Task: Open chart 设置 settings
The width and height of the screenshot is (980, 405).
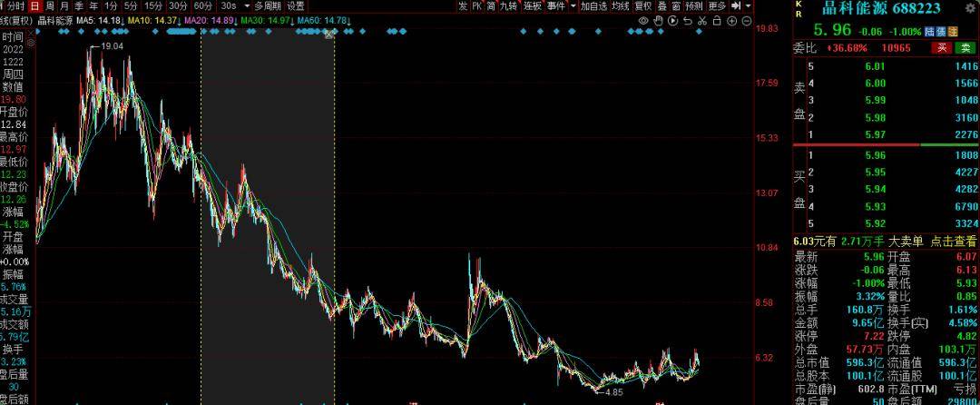Action: click(x=296, y=6)
